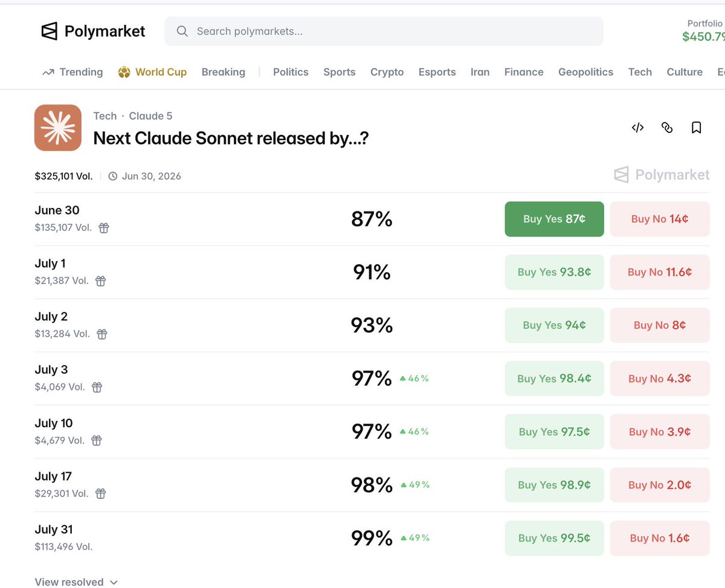This screenshot has width=725, height=588.
Task: Open the Crypto category tab
Action: 387,72
